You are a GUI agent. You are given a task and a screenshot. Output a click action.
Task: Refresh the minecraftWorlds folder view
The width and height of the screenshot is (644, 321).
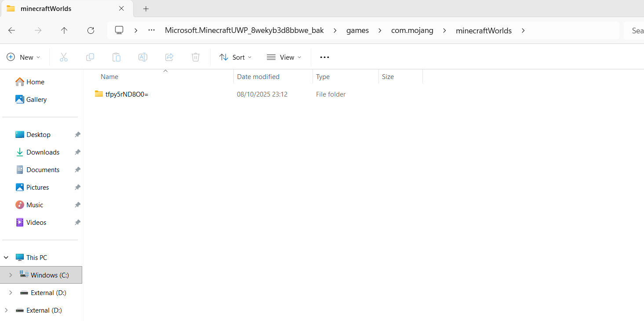pos(91,30)
